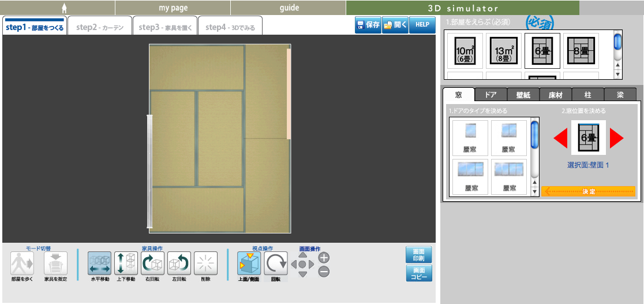Click the 回転 view rotation icon

pyautogui.click(x=276, y=264)
